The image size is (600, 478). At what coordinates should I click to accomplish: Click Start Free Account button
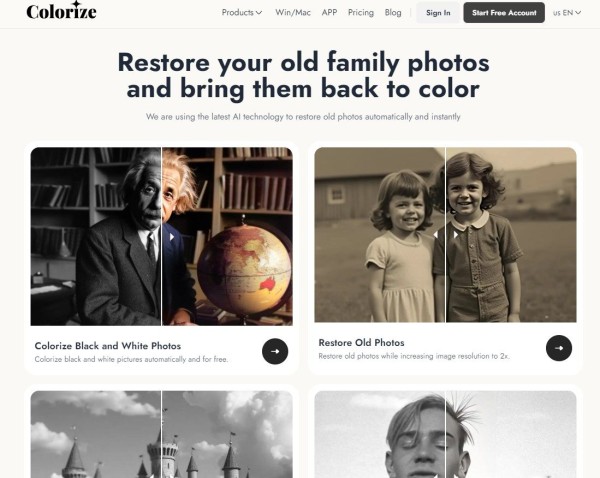pos(504,13)
